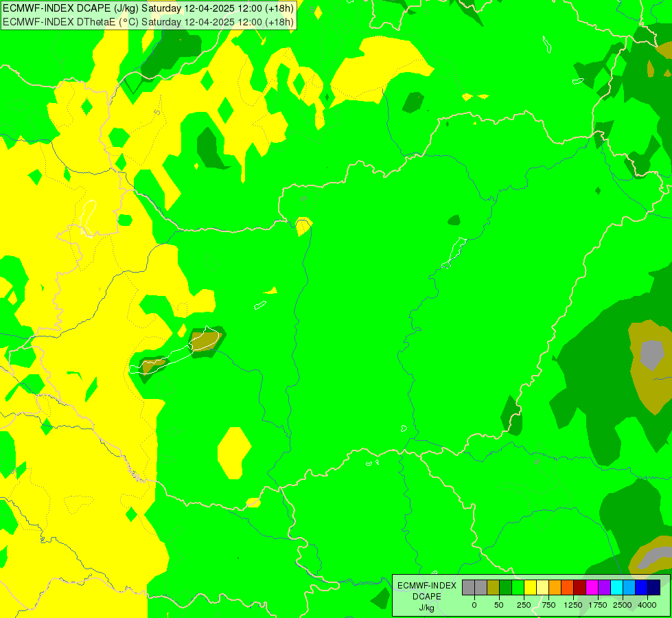This screenshot has width=672, height=618.
Task: Click the gray swatch adjoining the olive swatch
Action: (480, 588)
